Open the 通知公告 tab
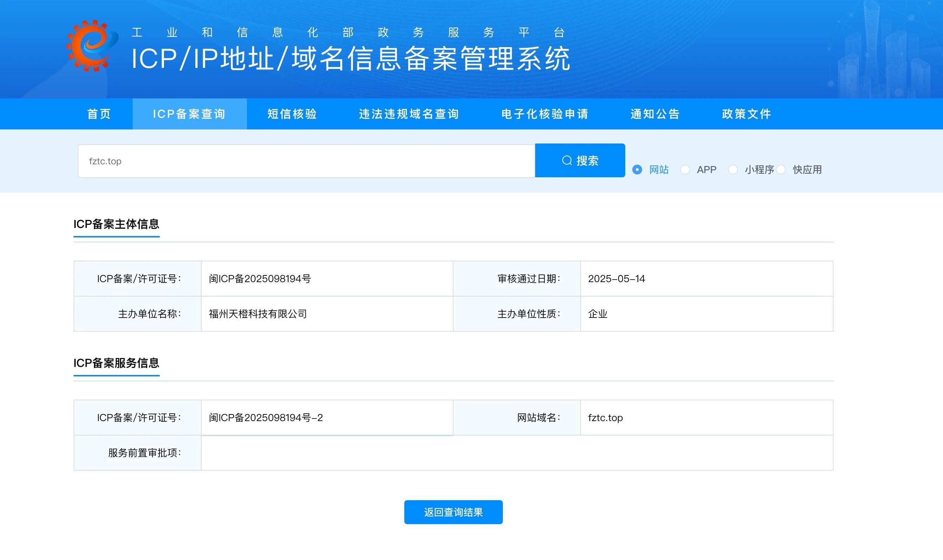 tap(656, 114)
